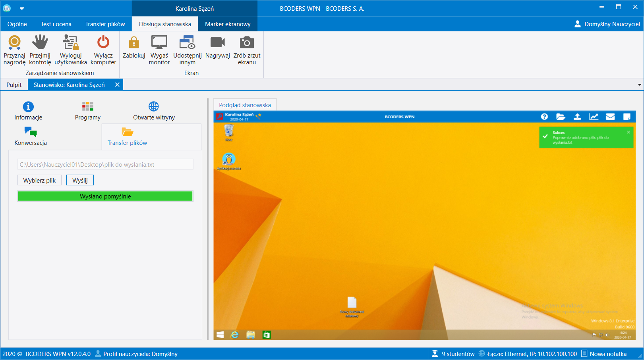Select Obsługa stanowiska ribbon tab
The width and height of the screenshot is (644, 360).
pyautogui.click(x=165, y=24)
